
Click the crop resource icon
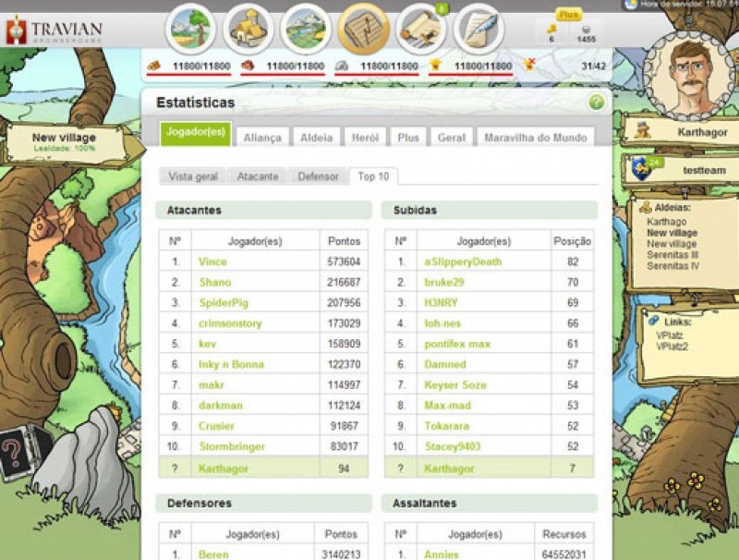click(x=435, y=65)
